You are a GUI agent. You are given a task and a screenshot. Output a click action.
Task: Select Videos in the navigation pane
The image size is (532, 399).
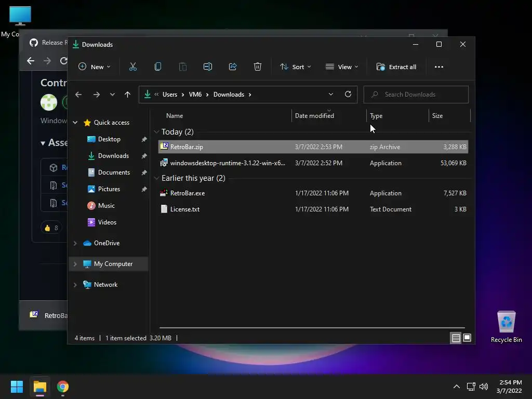pyautogui.click(x=107, y=222)
